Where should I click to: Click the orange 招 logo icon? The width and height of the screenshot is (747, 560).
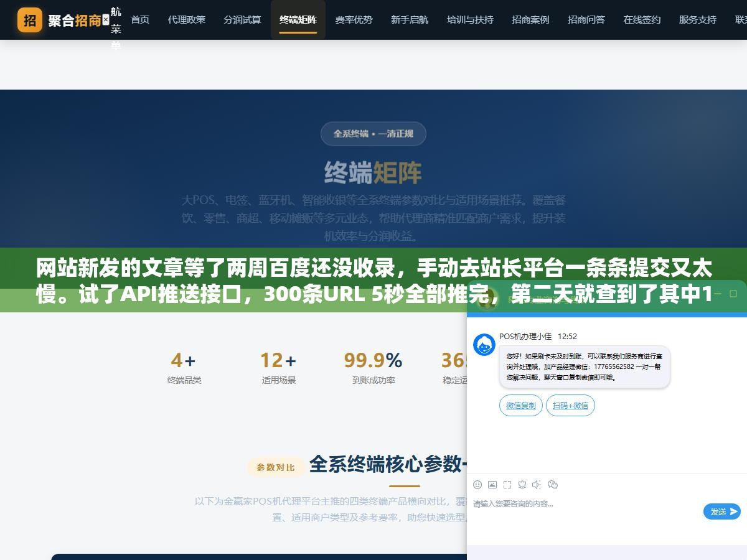29,20
